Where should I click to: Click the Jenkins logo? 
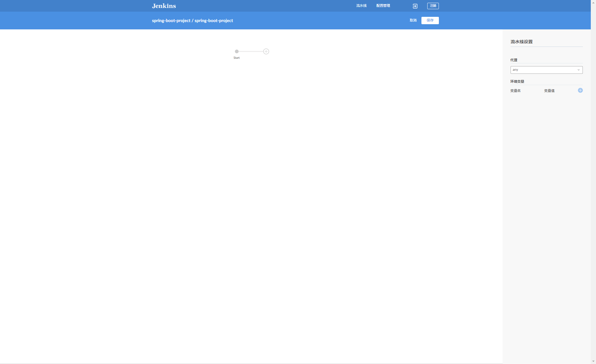164,6
